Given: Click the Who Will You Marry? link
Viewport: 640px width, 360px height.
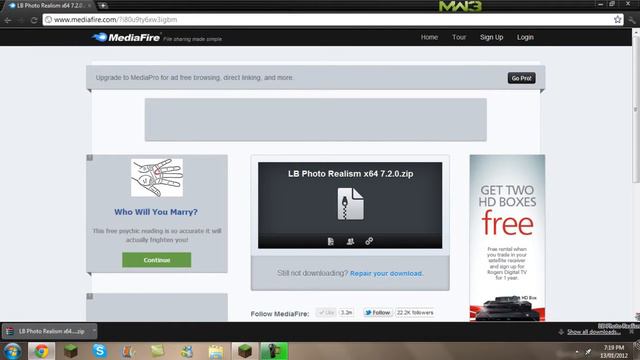Looking at the screenshot, I should click(156, 212).
